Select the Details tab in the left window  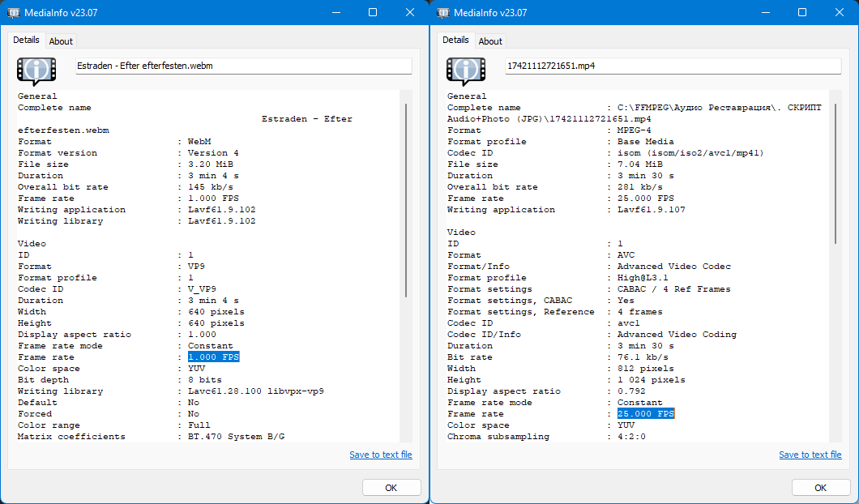[26, 40]
